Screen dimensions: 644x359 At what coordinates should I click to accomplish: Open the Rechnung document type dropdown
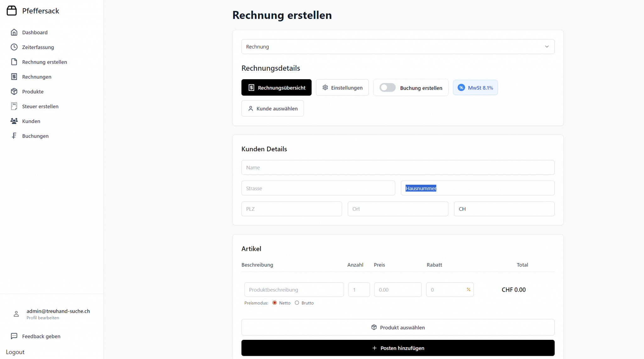[x=398, y=47]
